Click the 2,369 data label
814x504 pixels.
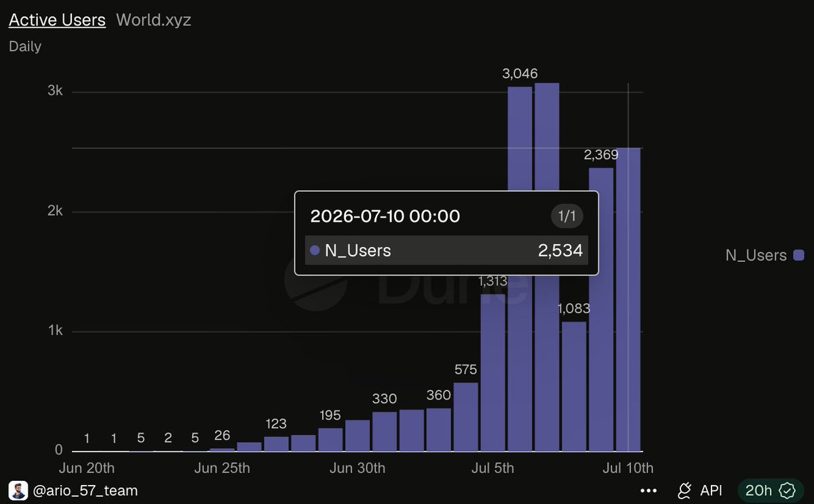(x=601, y=155)
